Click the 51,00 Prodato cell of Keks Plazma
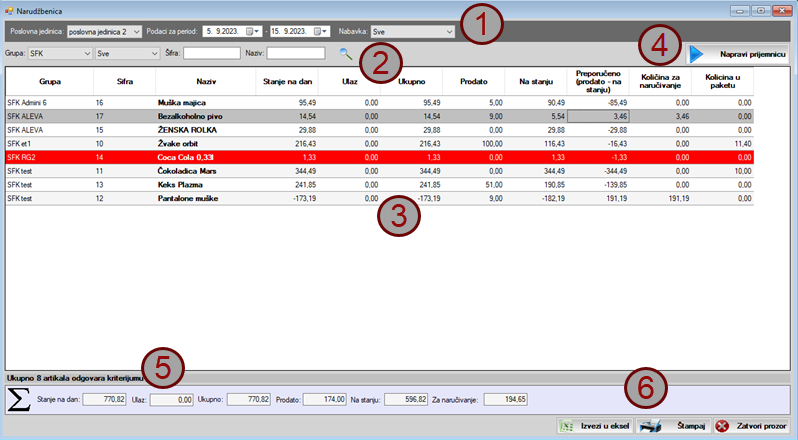The width and height of the screenshot is (798, 440). pyautogui.click(x=474, y=185)
